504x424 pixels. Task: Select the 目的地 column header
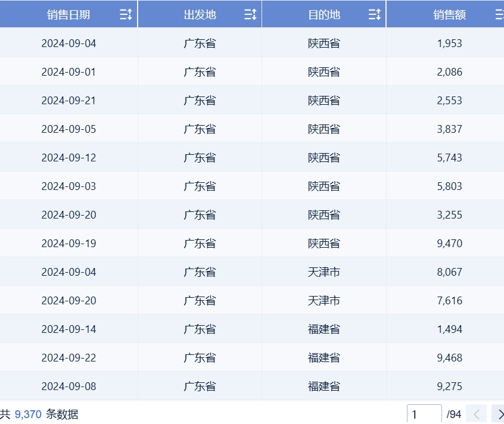pos(324,14)
